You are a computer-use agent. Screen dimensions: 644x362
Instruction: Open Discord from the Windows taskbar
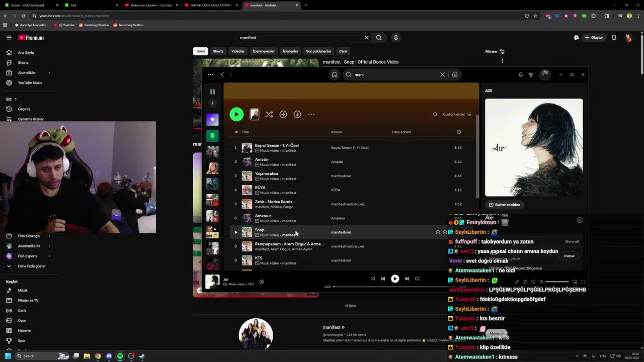click(x=109, y=356)
